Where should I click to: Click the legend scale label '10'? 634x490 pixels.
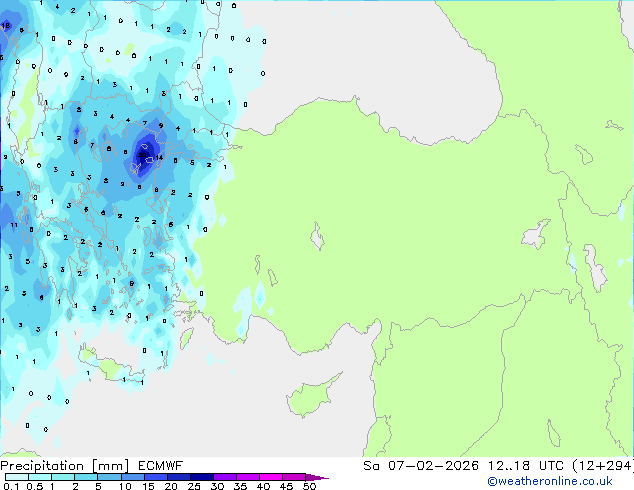click(x=125, y=486)
